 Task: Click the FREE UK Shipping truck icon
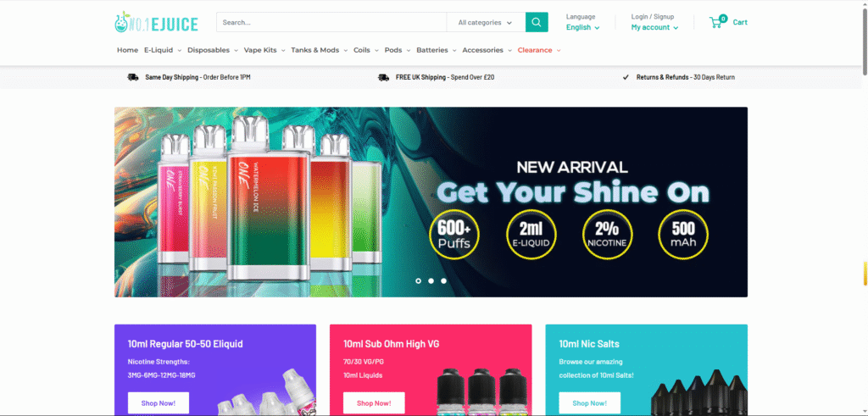tap(384, 77)
